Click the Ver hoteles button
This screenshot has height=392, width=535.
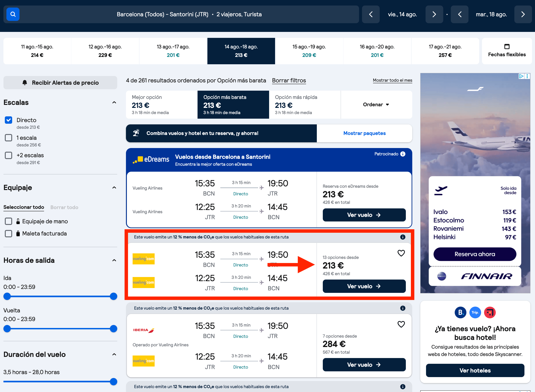click(x=475, y=370)
